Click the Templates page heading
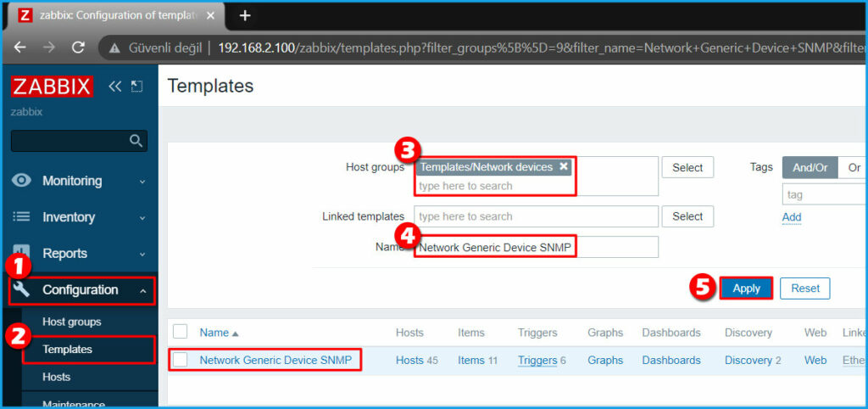 (x=210, y=86)
